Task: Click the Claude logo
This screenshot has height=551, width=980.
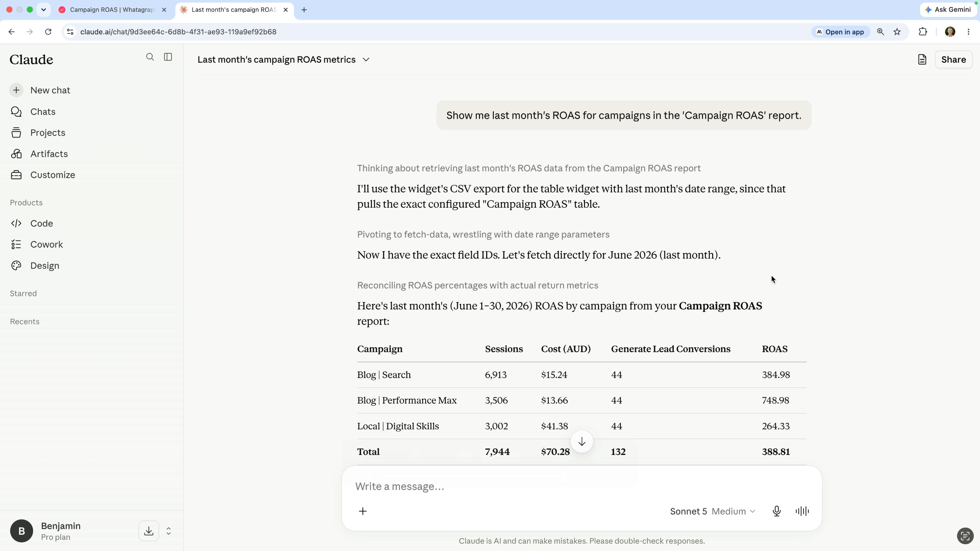Action: click(31, 60)
